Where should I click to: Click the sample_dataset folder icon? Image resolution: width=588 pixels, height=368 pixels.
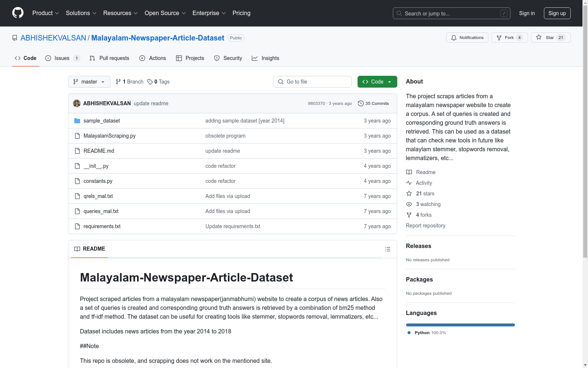[x=77, y=121]
